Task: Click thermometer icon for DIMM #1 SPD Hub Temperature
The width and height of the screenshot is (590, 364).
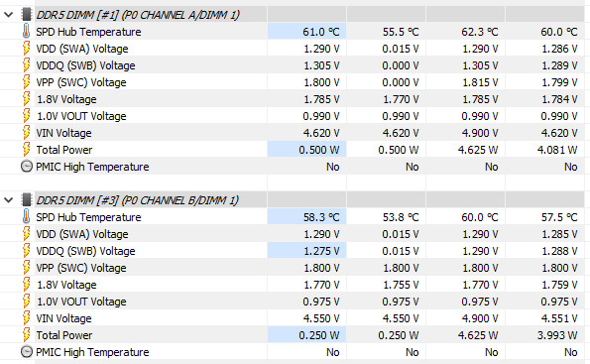Action: coord(26,32)
